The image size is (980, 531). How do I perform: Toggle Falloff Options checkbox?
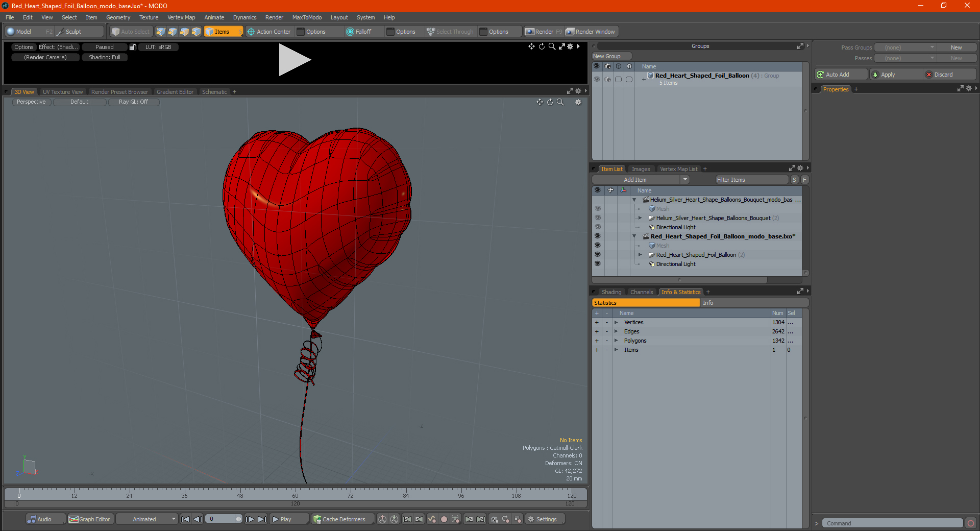tap(390, 32)
